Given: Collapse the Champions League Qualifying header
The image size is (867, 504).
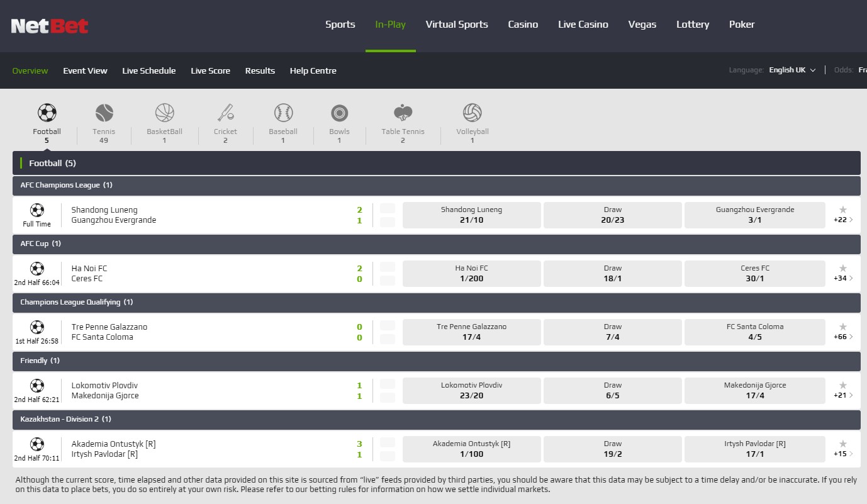Looking at the screenshot, I should coord(437,303).
